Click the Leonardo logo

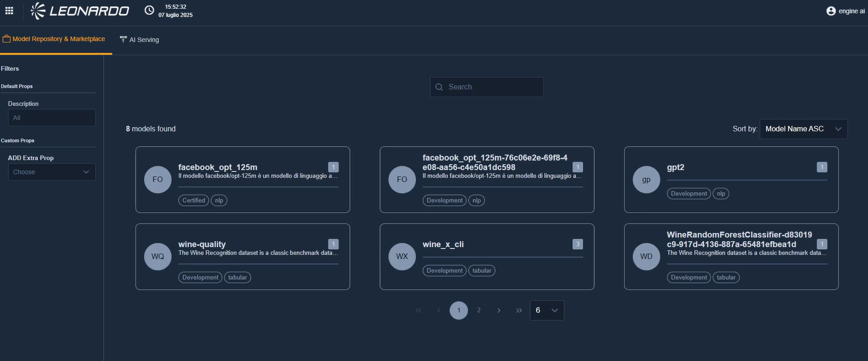[x=80, y=11]
